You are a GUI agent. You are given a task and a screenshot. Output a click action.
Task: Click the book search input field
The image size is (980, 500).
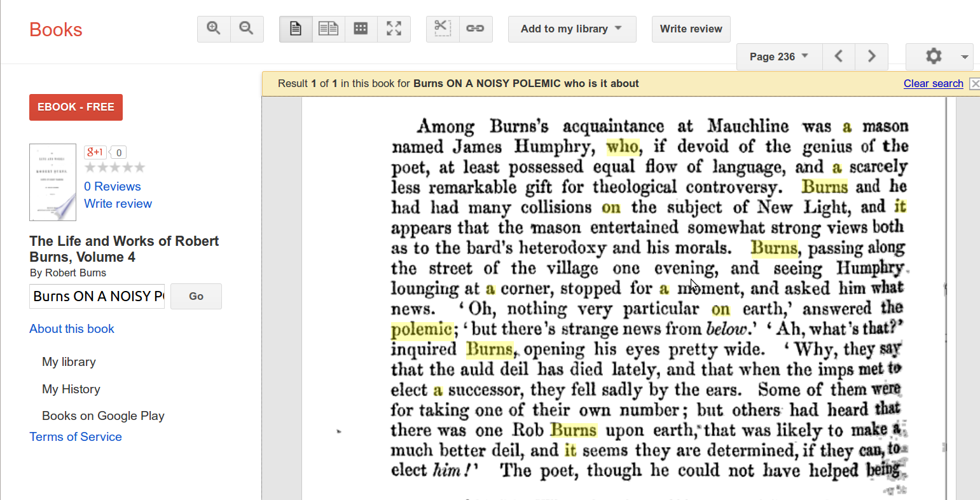coord(97,296)
